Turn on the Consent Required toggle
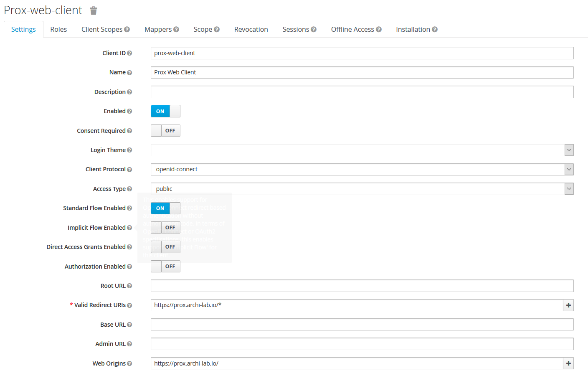The image size is (588, 376). point(165,131)
